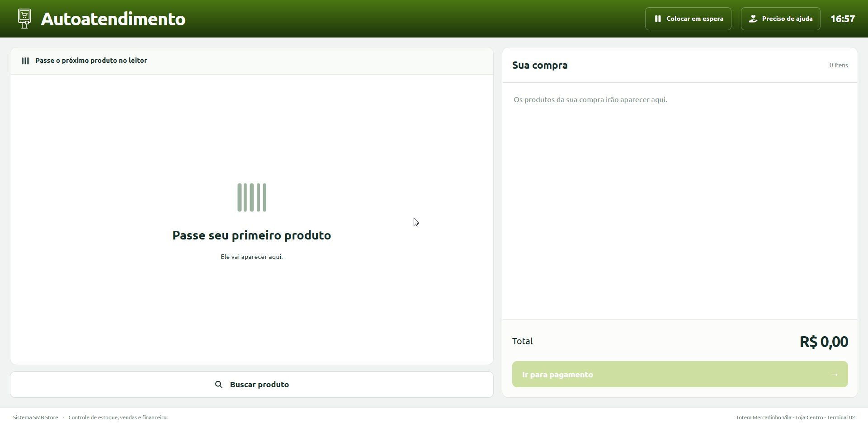The width and height of the screenshot is (868, 427).
Task: Click the small barcode icon beside scanner prompt
Action: (26, 61)
